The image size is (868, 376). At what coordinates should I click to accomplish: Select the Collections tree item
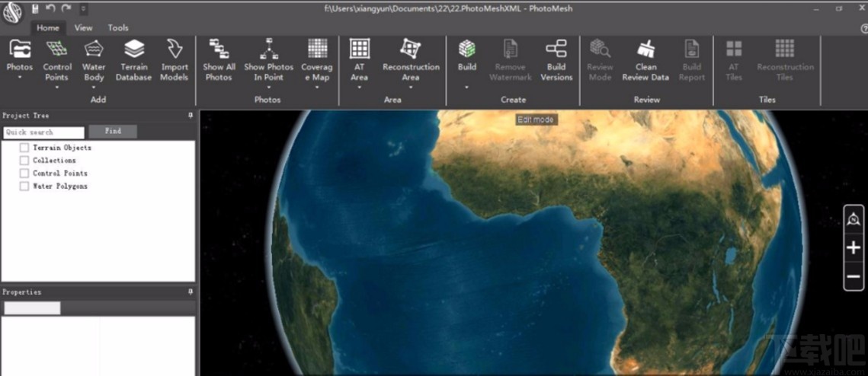(54, 161)
